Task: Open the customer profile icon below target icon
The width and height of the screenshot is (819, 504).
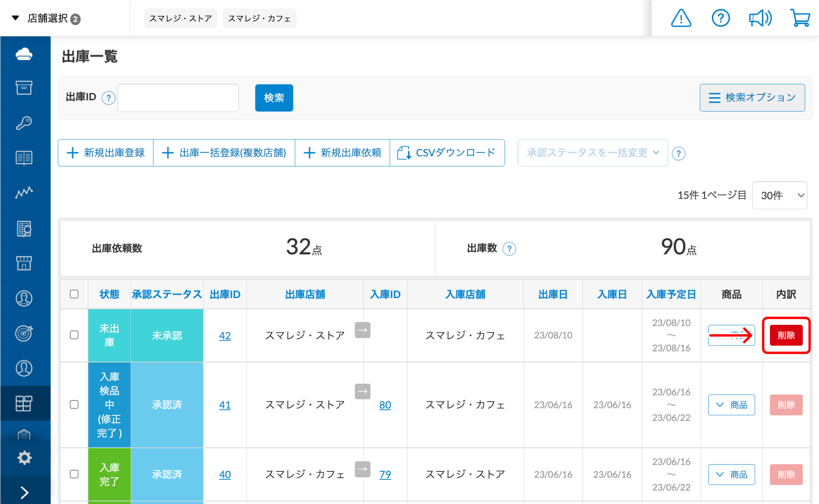Action: click(x=24, y=368)
